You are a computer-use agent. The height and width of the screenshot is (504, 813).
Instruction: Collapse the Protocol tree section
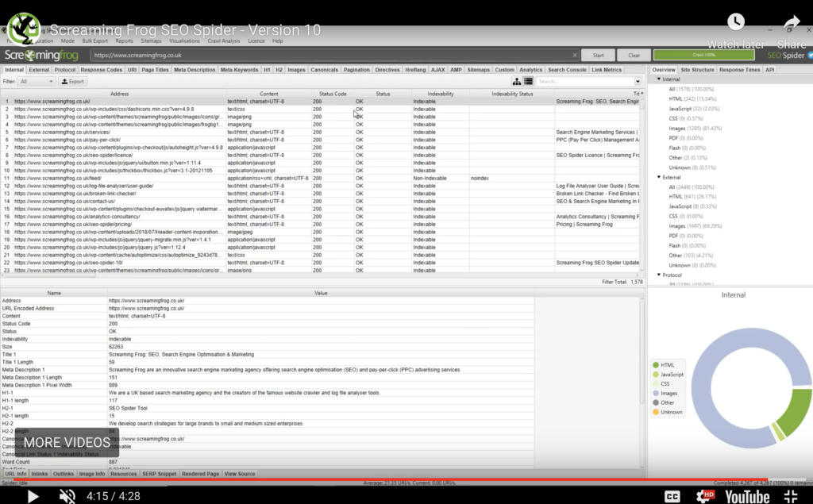tap(659, 275)
